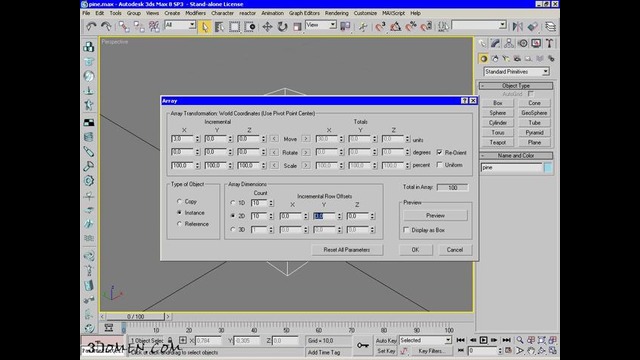Select the Select and Rotate tool
Screen dimensions: 640x360
point(282,27)
